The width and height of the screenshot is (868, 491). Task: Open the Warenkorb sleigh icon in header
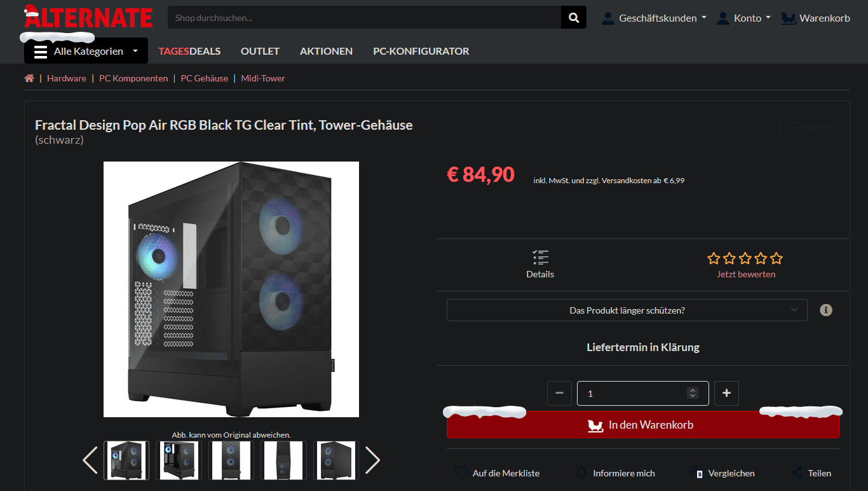(x=789, y=18)
